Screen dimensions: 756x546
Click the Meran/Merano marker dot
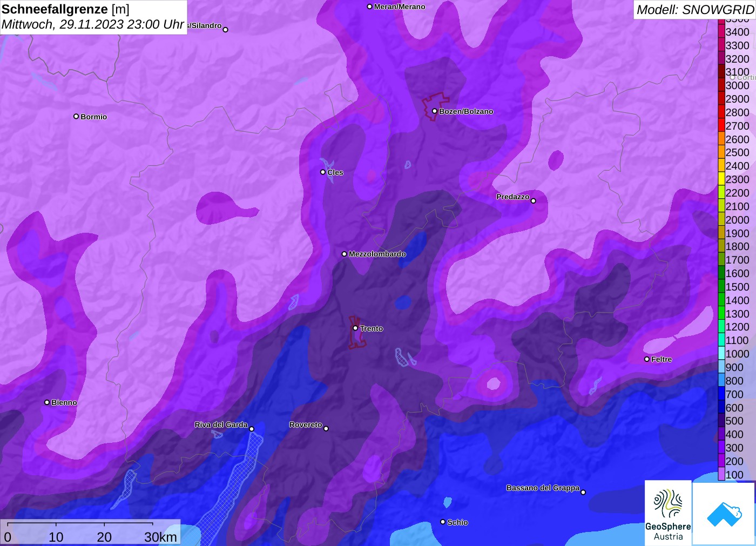tap(369, 6)
